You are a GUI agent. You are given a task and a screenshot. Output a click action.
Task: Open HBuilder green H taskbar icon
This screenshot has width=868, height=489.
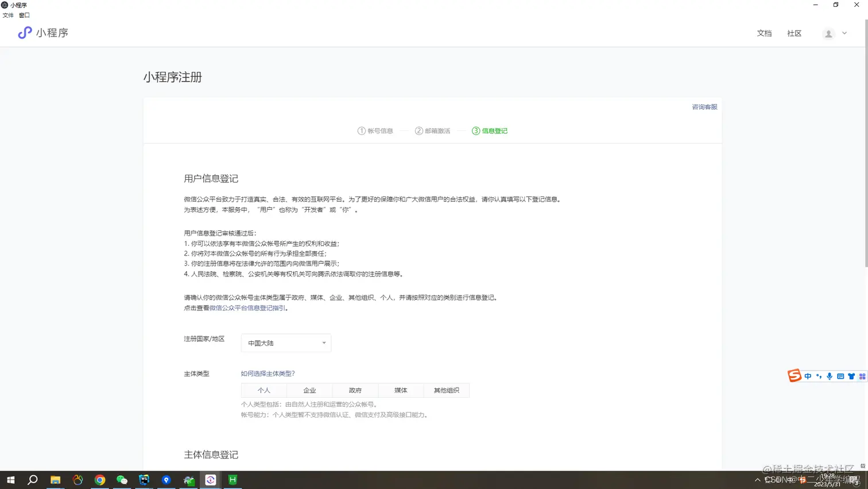tap(232, 480)
